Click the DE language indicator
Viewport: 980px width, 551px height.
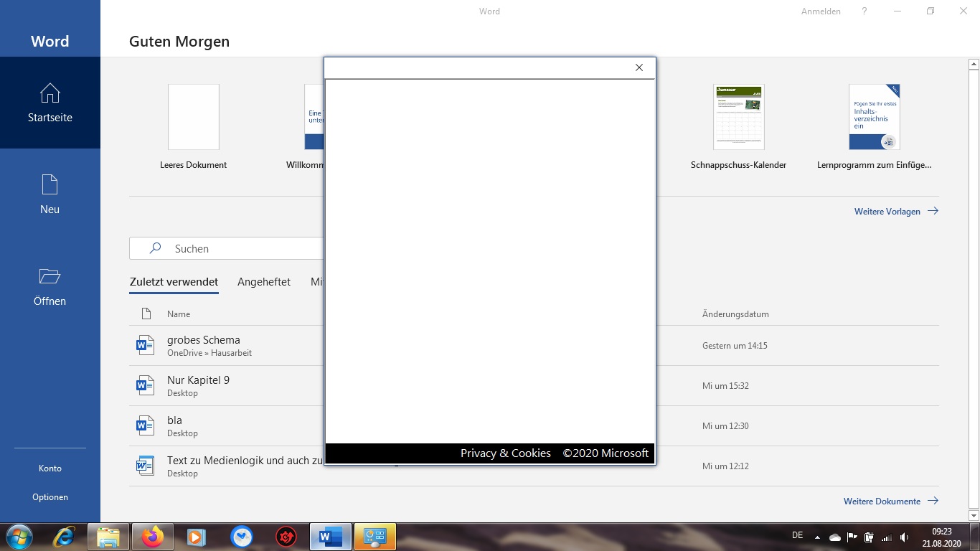click(797, 535)
